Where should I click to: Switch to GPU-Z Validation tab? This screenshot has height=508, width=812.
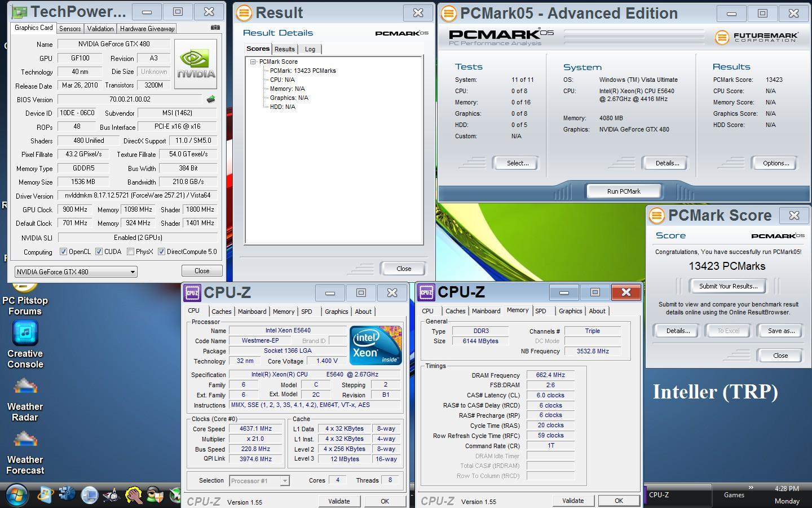click(100, 28)
